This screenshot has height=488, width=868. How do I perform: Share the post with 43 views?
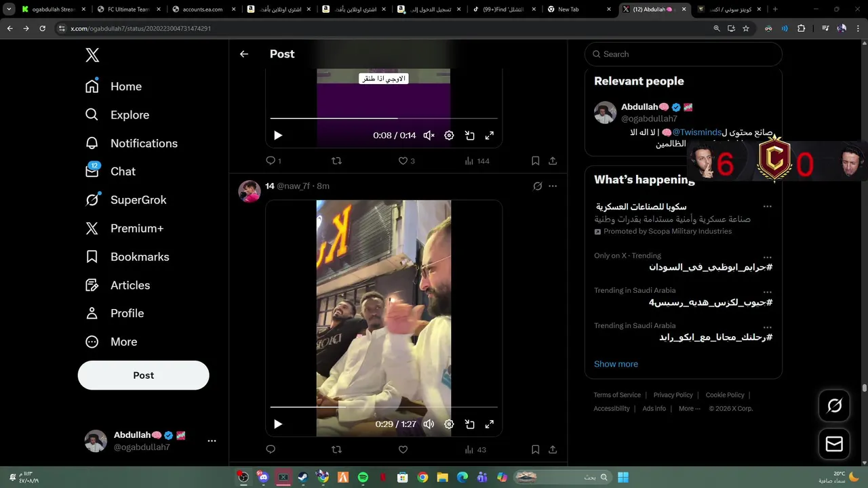553,449
